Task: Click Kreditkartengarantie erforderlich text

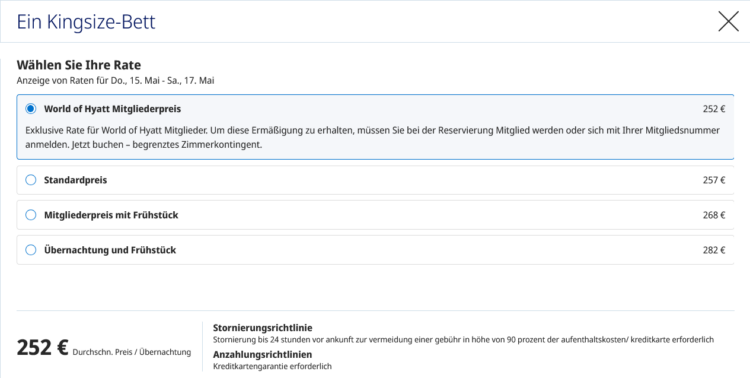Action: (x=272, y=366)
